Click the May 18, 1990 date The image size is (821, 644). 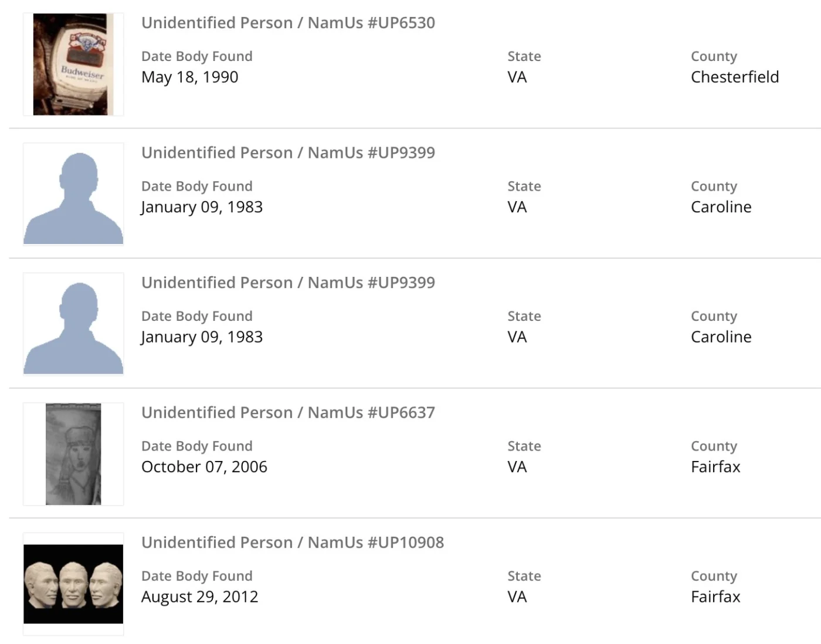[x=189, y=77]
